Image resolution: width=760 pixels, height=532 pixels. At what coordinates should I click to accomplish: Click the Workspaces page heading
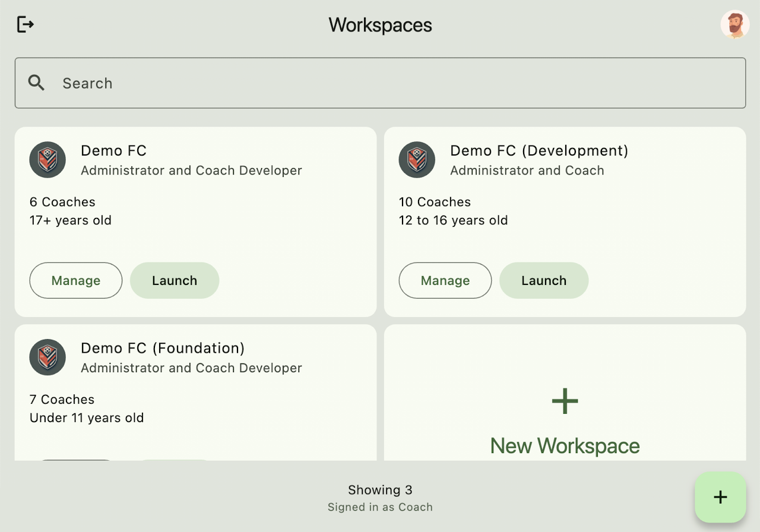(x=380, y=25)
